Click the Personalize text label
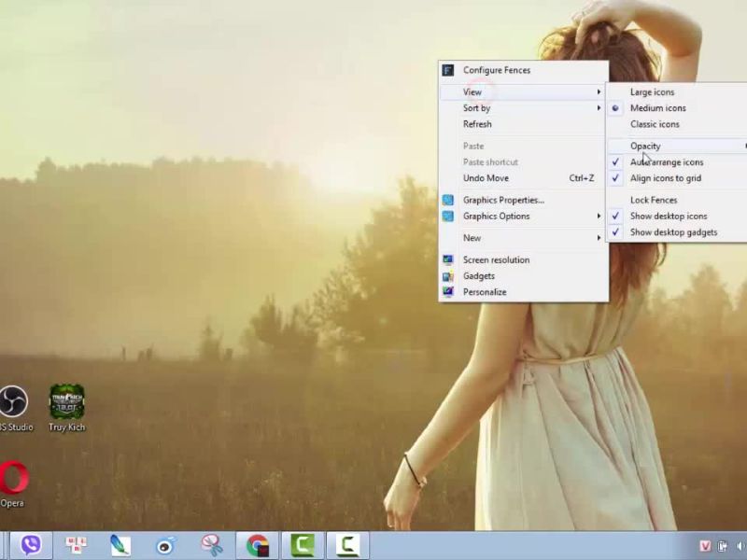The height and width of the screenshot is (560, 747). (485, 292)
